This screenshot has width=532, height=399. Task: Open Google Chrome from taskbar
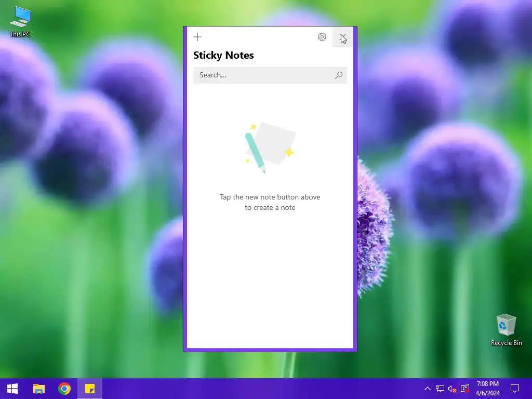point(64,389)
